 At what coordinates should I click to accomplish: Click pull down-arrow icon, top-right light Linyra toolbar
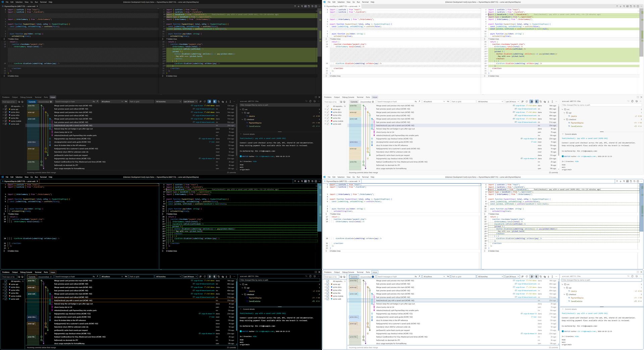(548, 102)
